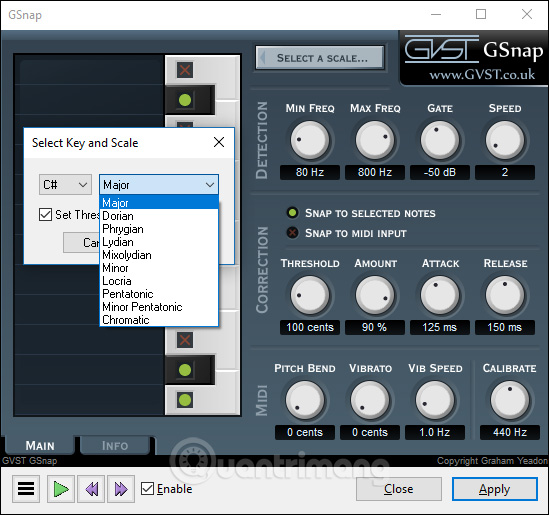Click the partially hidden Cancel button
Screen dimensions: 549x515
82,242
